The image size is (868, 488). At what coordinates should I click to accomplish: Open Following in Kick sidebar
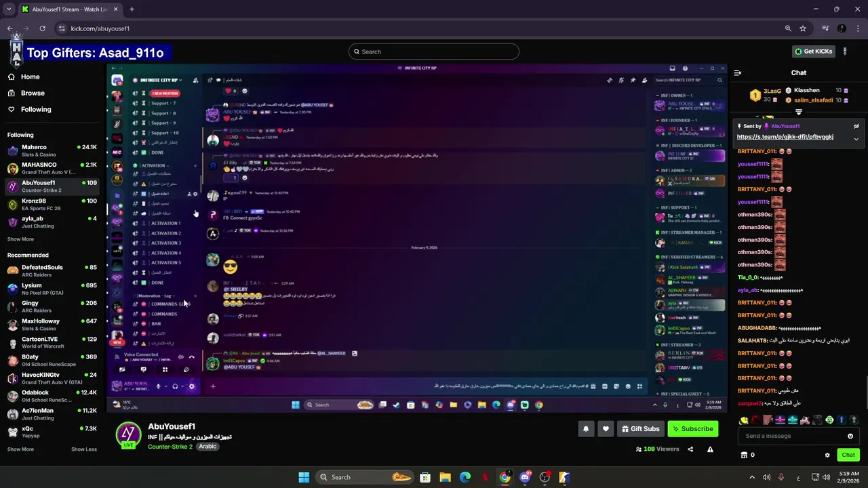tap(35, 109)
